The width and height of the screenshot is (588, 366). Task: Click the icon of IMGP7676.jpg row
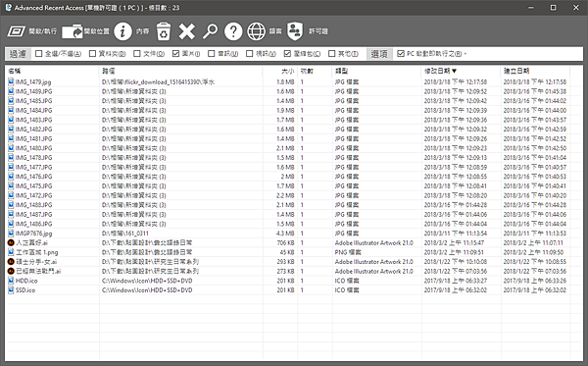coord(11,234)
